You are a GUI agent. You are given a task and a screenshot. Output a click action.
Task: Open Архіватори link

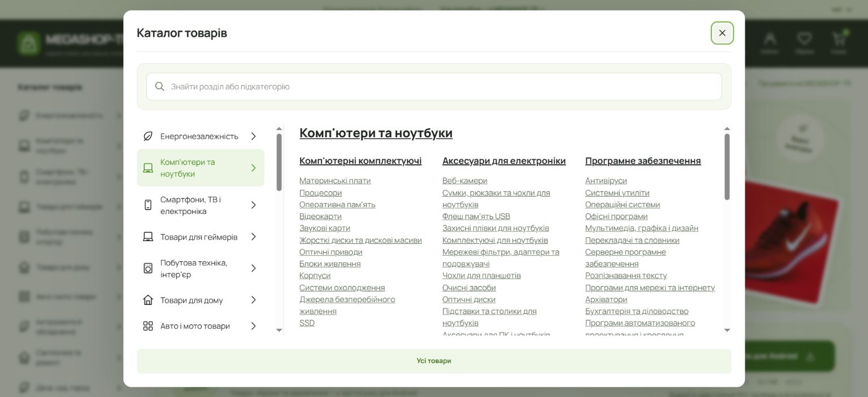(x=606, y=299)
